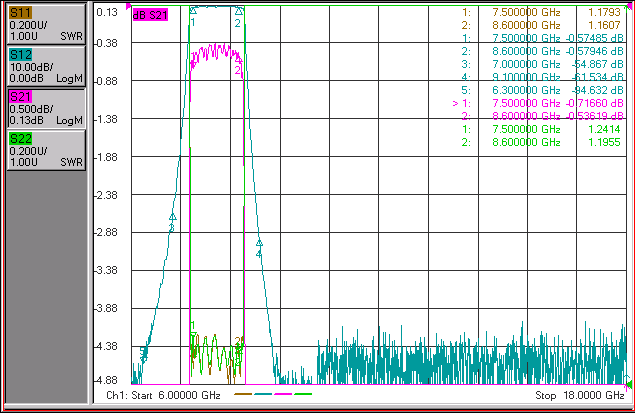The width and height of the screenshot is (635, 413).
Task: Select the S12 trace button
Action: 46,66
